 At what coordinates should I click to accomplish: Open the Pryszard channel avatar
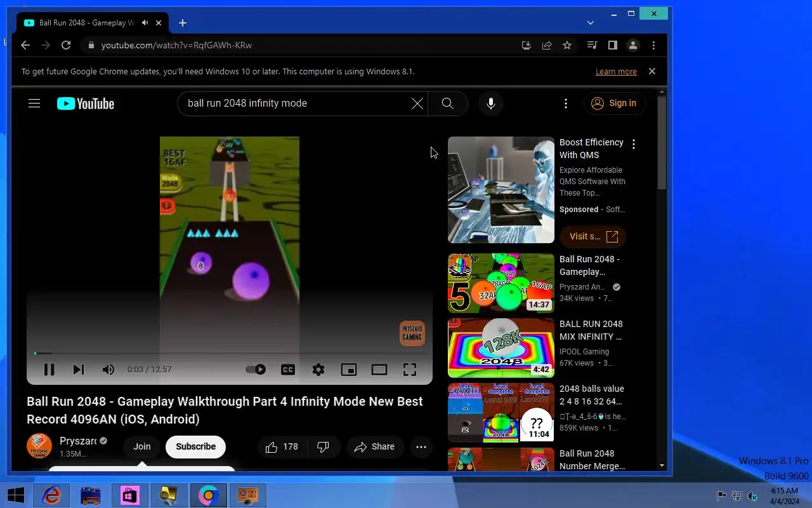[39, 446]
